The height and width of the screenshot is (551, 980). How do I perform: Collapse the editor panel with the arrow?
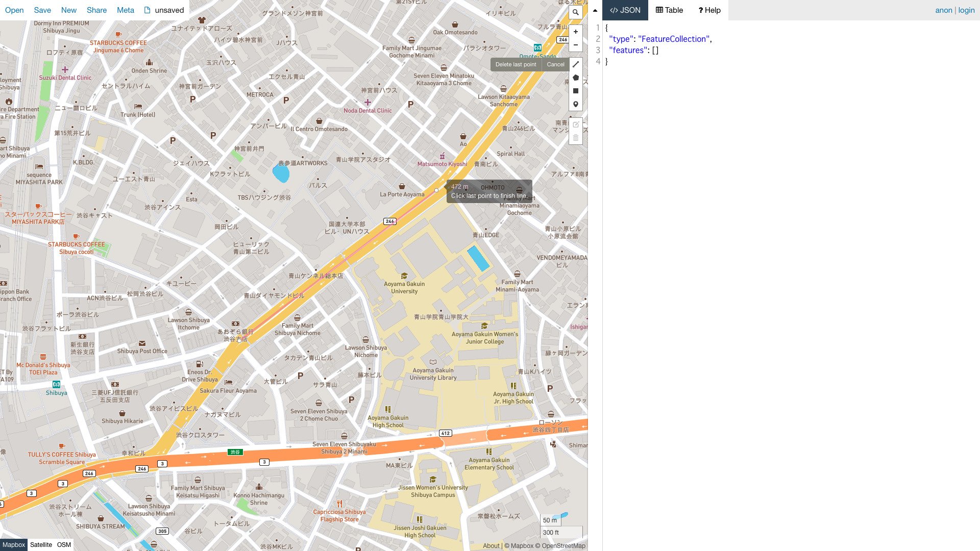595,10
